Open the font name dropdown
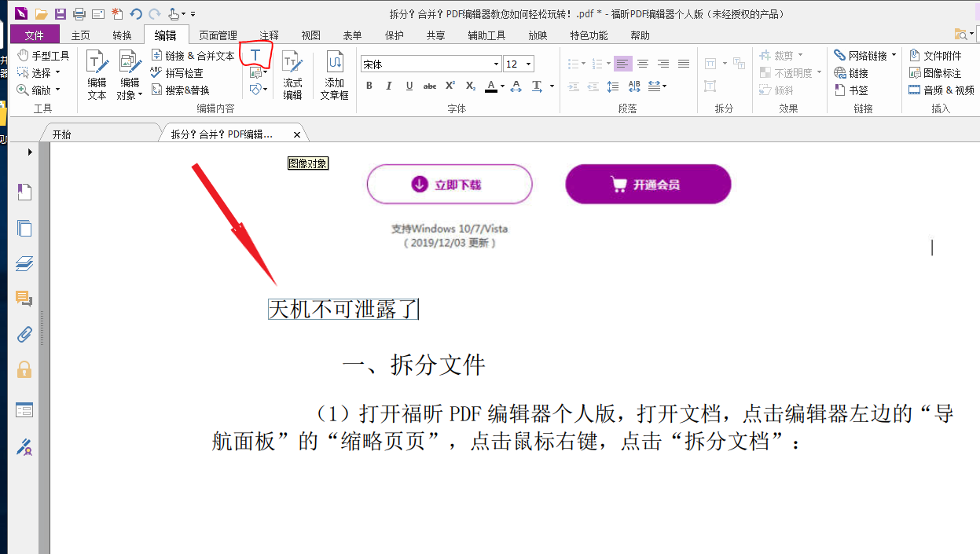 pyautogui.click(x=496, y=64)
